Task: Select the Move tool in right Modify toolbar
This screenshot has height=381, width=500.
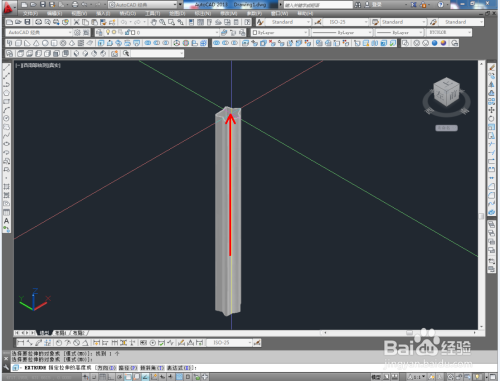Action: tap(491, 110)
